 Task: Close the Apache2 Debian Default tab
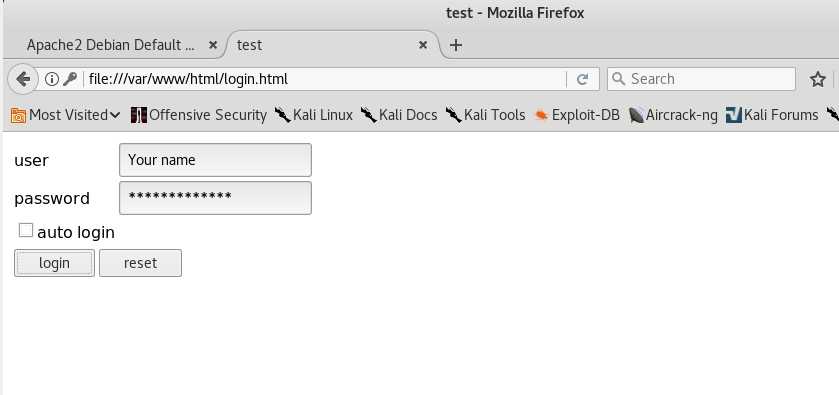tap(212, 45)
